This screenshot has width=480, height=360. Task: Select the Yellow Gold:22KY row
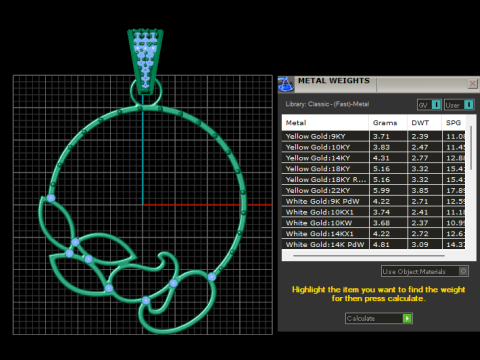(374, 190)
